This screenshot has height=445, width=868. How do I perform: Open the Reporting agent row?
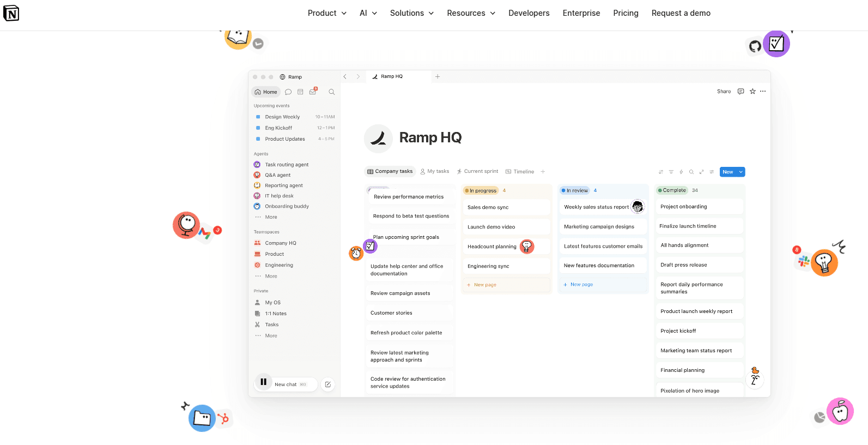tap(294, 185)
